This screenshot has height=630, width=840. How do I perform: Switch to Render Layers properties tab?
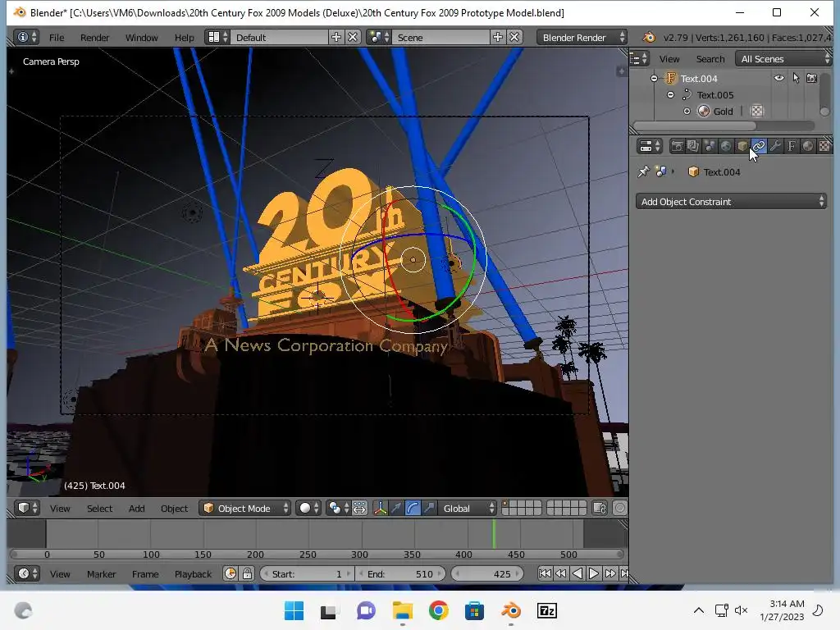point(693,146)
